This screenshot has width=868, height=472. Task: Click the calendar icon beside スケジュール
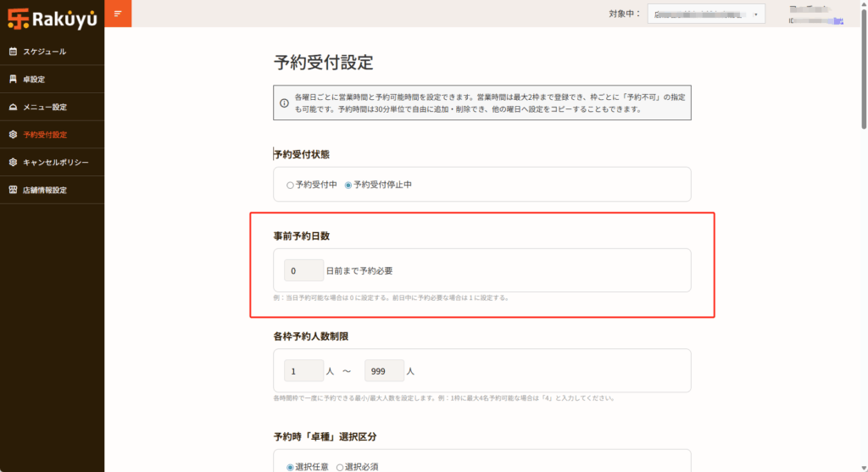pyautogui.click(x=13, y=52)
